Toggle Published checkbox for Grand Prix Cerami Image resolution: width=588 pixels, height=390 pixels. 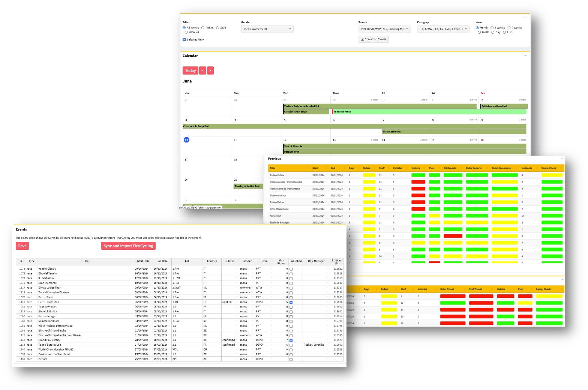click(291, 340)
